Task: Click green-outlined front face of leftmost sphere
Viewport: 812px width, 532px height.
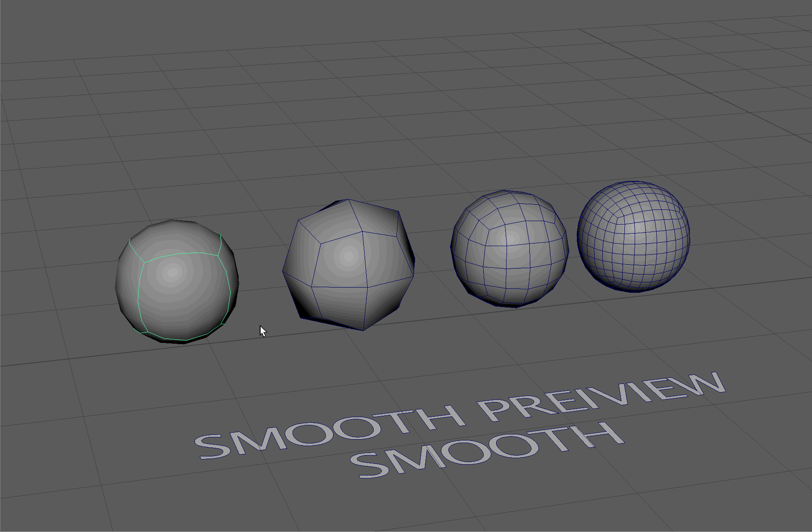Action: pyautogui.click(x=183, y=294)
